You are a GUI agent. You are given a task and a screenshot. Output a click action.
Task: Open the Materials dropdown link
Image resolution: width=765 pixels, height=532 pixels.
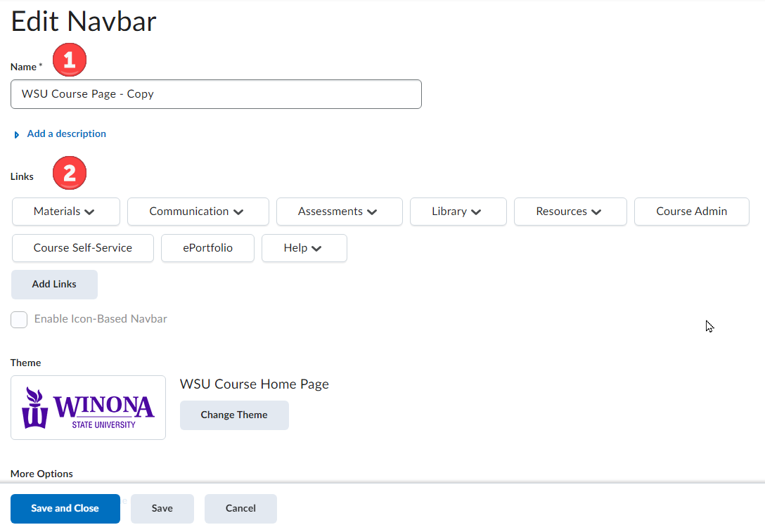click(x=65, y=212)
